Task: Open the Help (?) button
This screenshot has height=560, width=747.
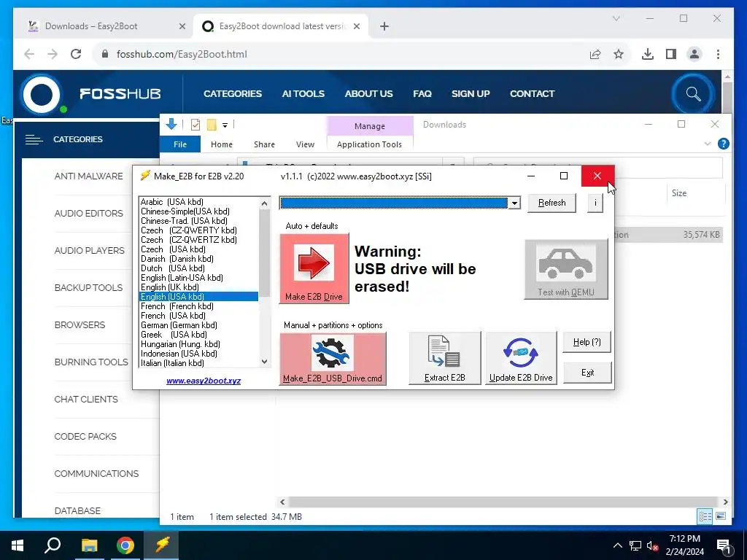Action: 587,342
